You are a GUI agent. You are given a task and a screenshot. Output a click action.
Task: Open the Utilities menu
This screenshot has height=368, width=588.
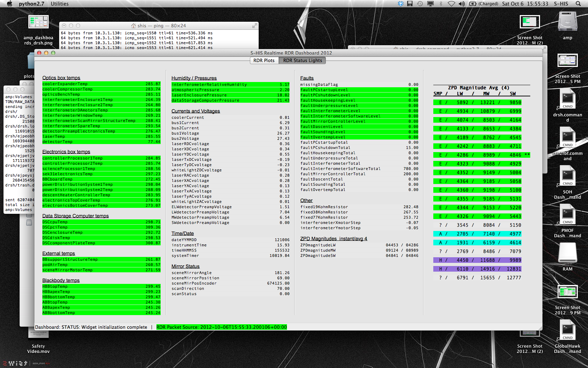[x=59, y=4]
